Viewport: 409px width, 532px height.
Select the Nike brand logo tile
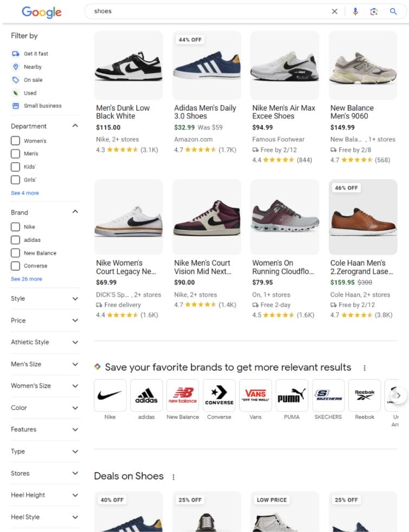click(110, 395)
